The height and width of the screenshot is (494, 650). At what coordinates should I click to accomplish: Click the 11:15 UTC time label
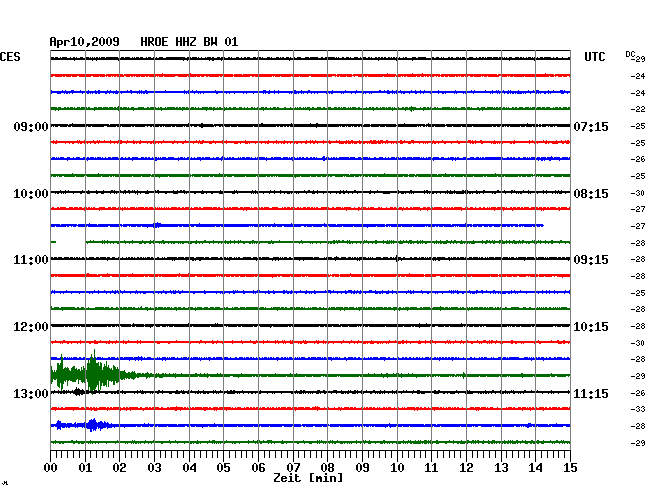(591, 393)
